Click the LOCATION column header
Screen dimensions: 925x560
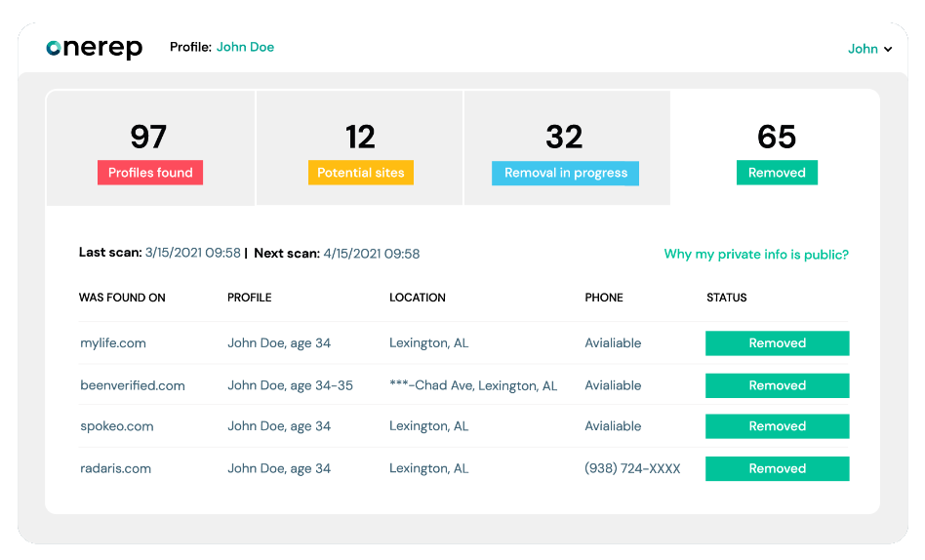[417, 298]
